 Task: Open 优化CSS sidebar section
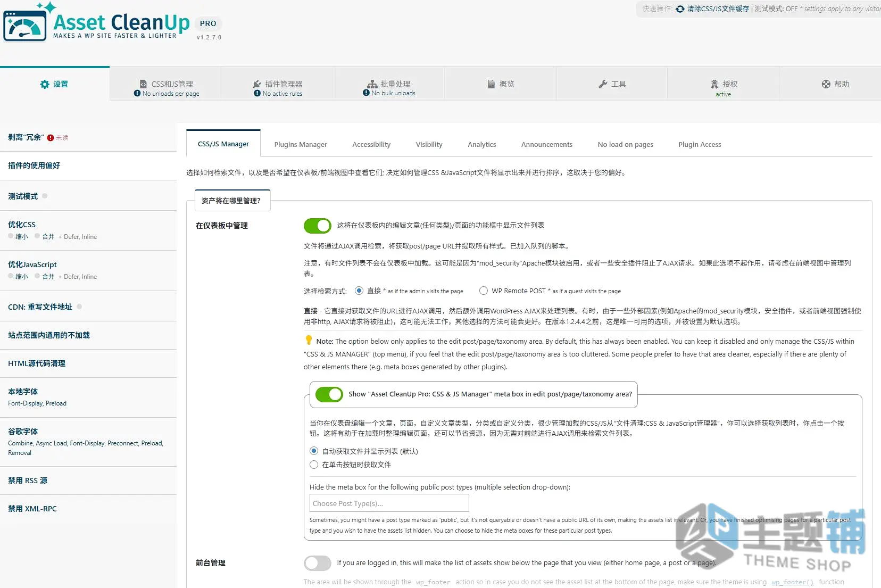pos(88,230)
